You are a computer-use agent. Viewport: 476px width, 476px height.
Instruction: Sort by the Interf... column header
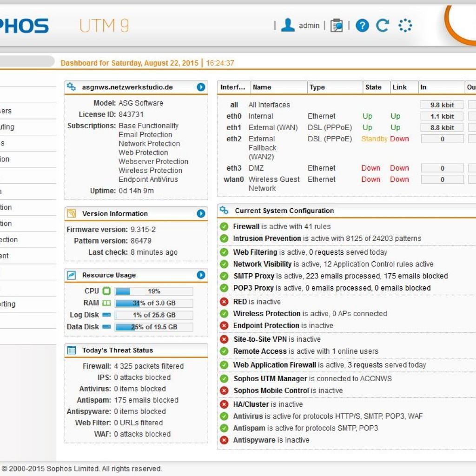234,87
